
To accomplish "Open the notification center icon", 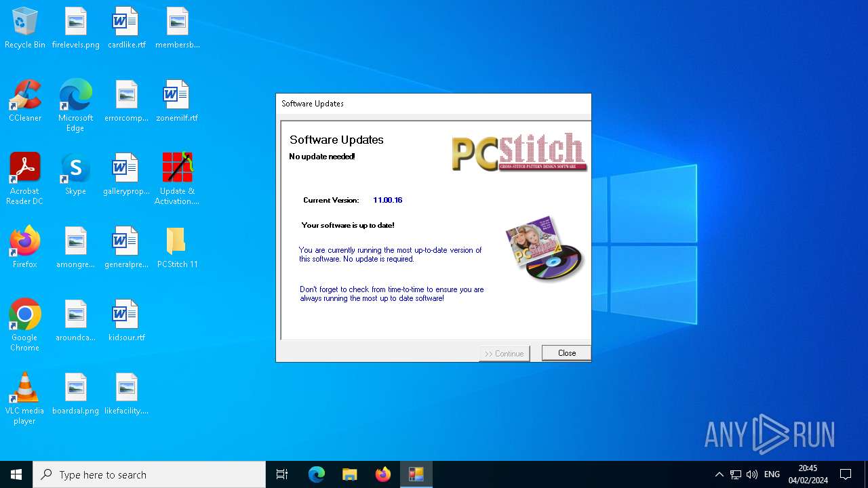I will [846, 474].
